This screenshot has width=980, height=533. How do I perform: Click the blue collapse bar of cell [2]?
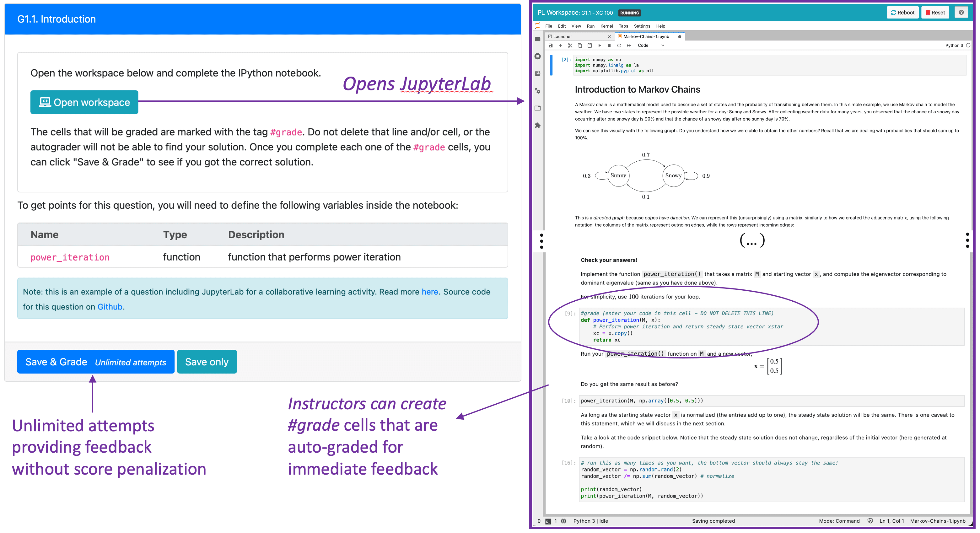551,65
